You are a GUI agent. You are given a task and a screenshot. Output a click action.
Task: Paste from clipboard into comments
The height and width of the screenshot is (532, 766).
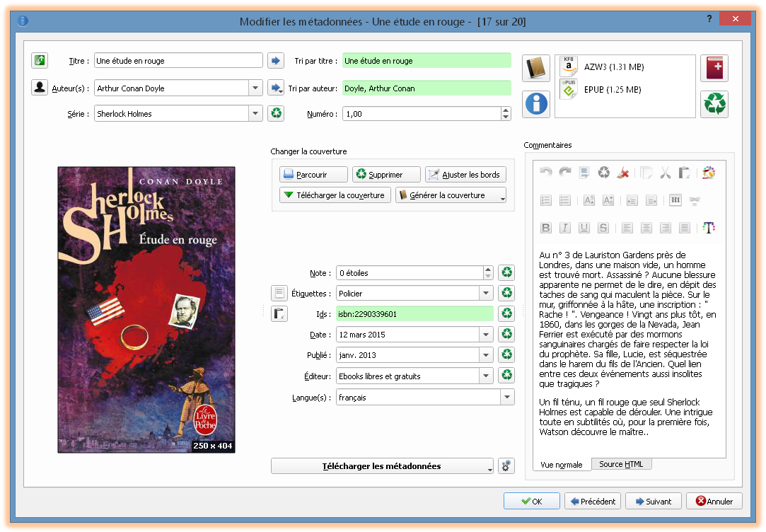685,173
